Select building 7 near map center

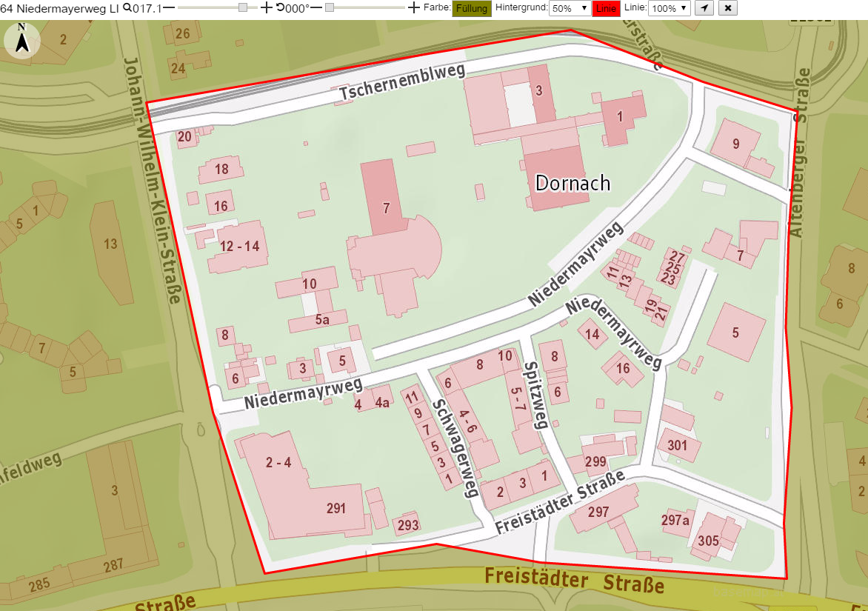pyautogui.click(x=387, y=208)
